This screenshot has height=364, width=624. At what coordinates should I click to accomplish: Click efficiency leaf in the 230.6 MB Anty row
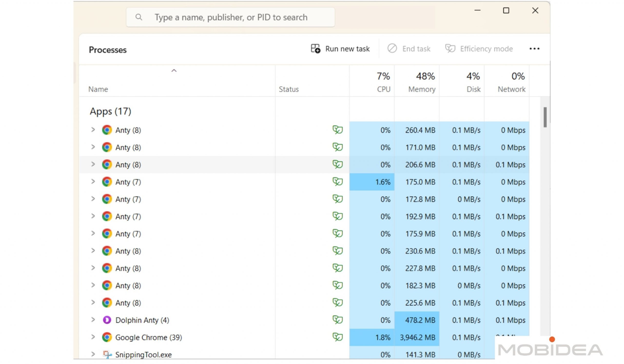(x=338, y=251)
